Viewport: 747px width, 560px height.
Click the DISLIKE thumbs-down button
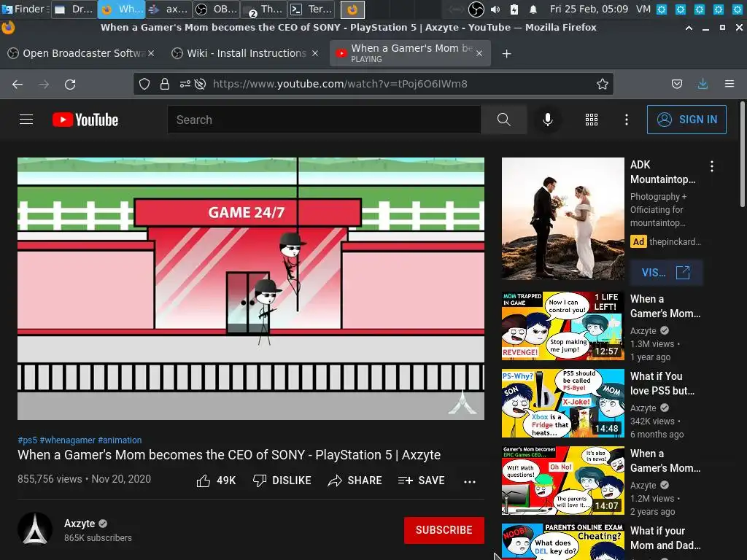click(282, 481)
